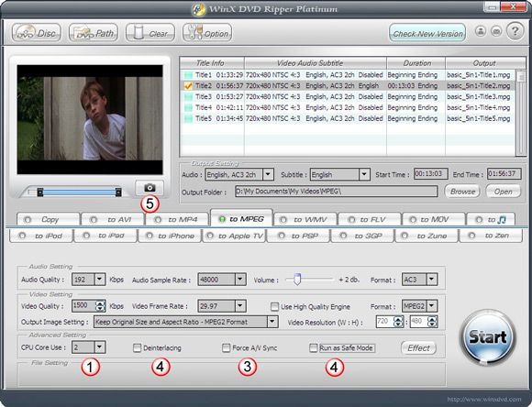Take a snapshot with the camera button
532x407 pixels.
(x=150, y=188)
